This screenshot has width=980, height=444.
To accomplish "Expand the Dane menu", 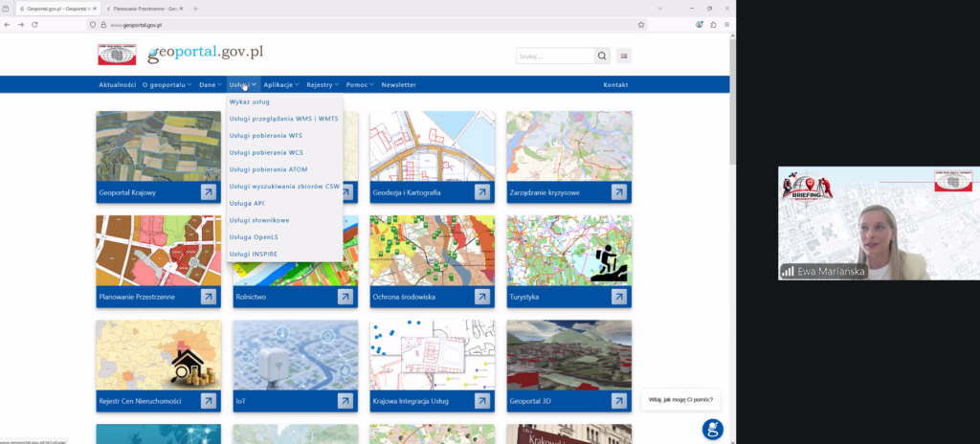I will [x=211, y=84].
